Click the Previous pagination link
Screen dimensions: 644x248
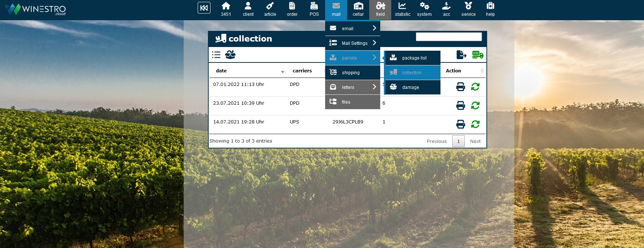436,141
